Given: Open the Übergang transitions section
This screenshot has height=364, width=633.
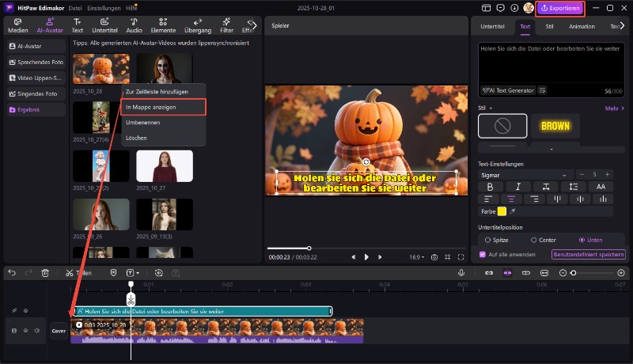Looking at the screenshot, I should click(x=198, y=25).
